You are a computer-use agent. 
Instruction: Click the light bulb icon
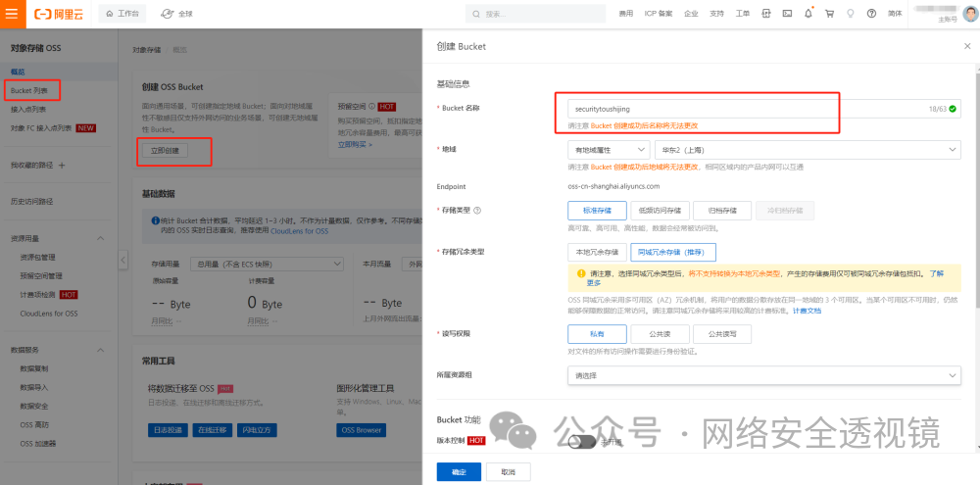850,14
